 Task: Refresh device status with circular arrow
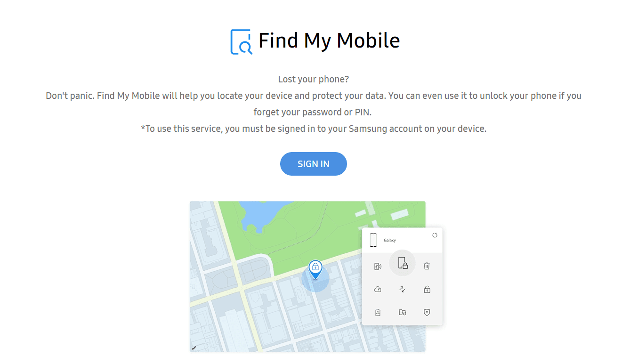(435, 235)
